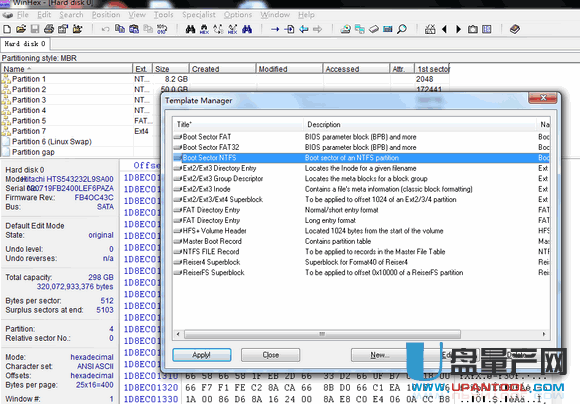Select the Master Boot Record template

click(x=361, y=241)
